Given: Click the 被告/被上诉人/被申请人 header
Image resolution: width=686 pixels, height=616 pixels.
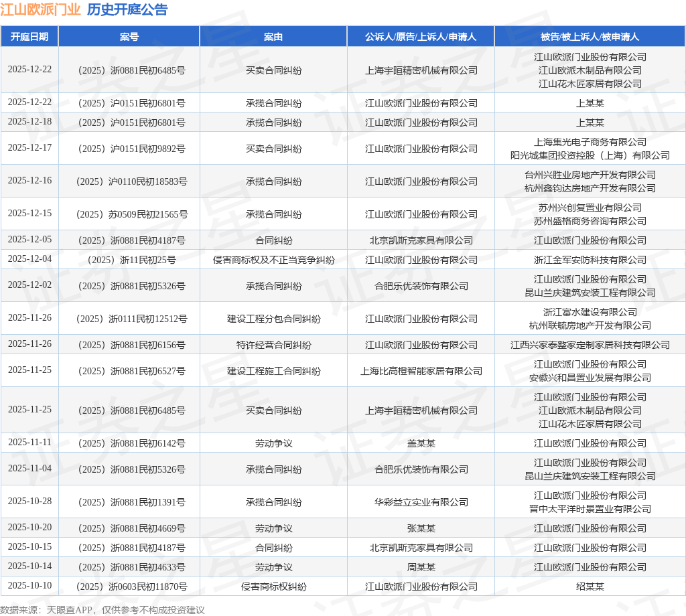Looking at the screenshot, I should (x=590, y=37).
